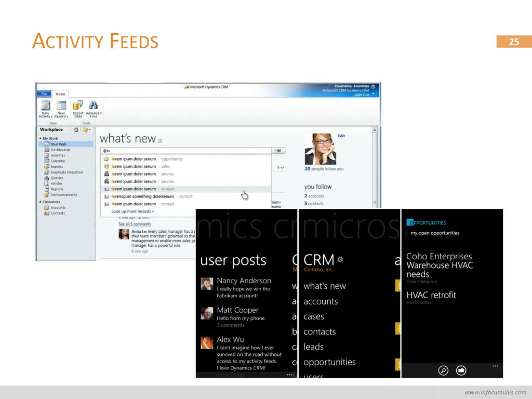Screen dimensions: 532x399
Task: Open Duplicate Detection in navigation
Action: [x=63, y=172]
